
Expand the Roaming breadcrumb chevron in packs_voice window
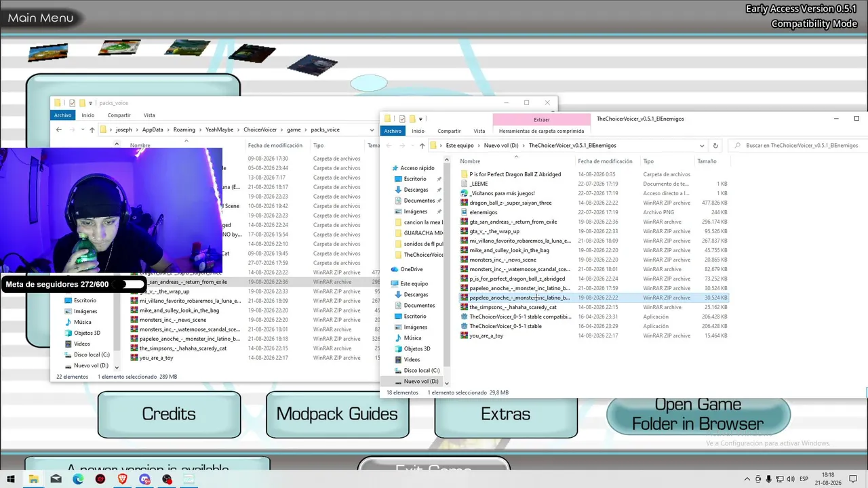(x=200, y=129)
